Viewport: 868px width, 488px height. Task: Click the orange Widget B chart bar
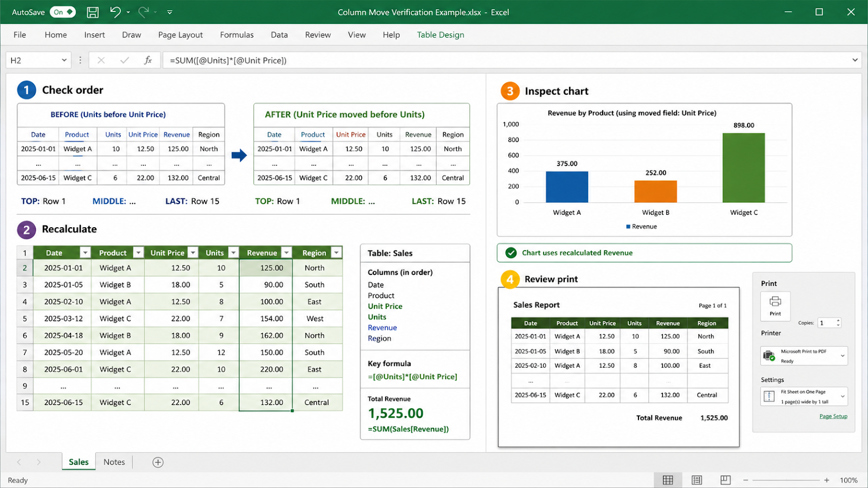[655, 191]
